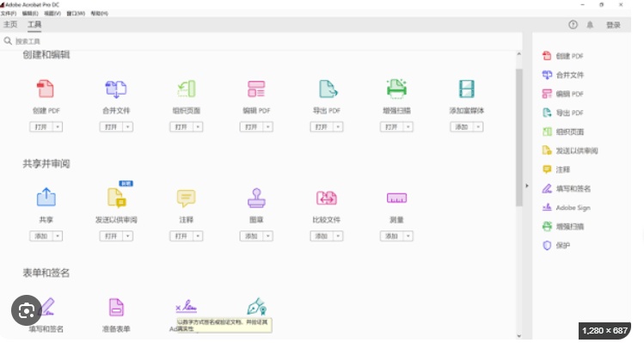Switch to the 主页 tab
The height and width of the screenshot is (343, 644).
(x=10, y=25)
